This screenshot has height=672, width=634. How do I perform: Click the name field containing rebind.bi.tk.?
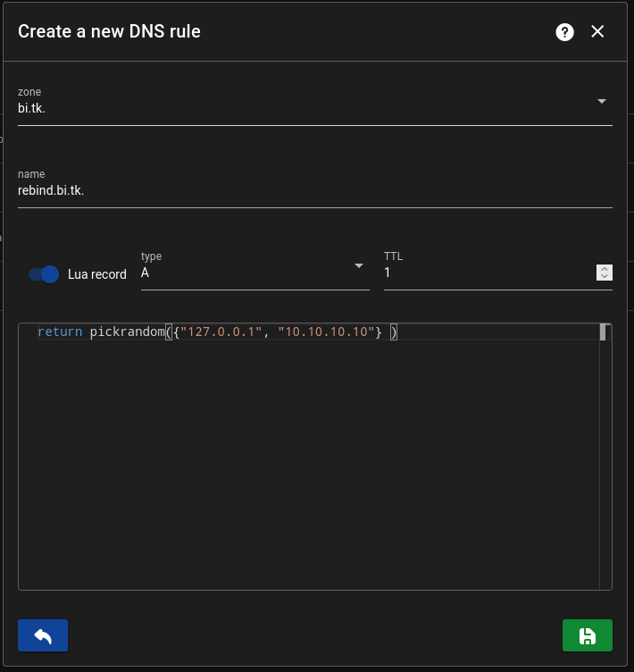tap(315, 189)
